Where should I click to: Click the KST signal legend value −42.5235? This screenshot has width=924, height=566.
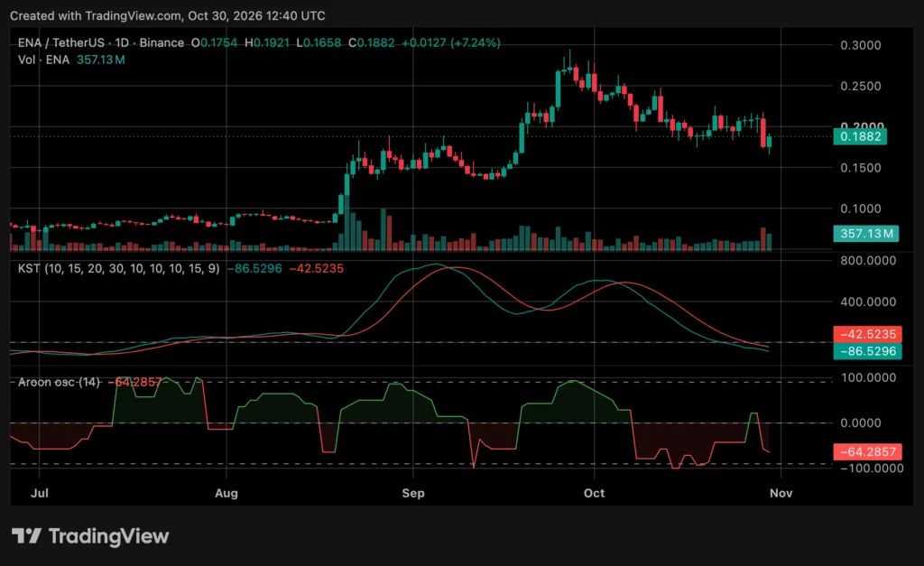click(317, 268)
